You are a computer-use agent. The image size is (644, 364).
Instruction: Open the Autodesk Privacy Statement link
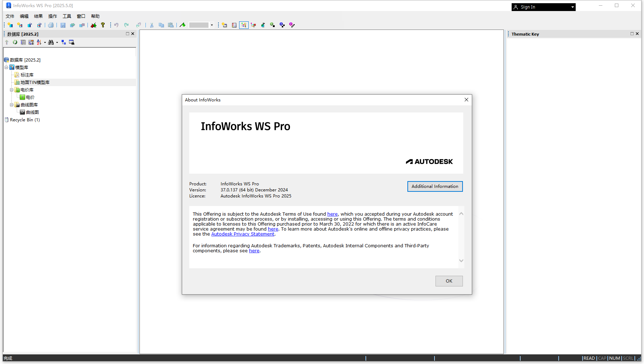point(243,234)
